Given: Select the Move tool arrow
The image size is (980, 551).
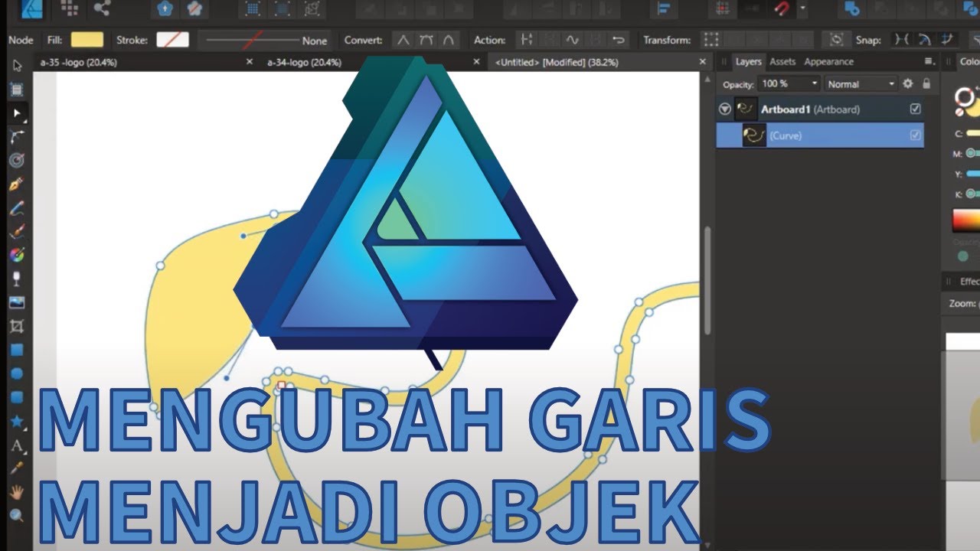Looking at the screenshot, I should click(x=16, y=66).
